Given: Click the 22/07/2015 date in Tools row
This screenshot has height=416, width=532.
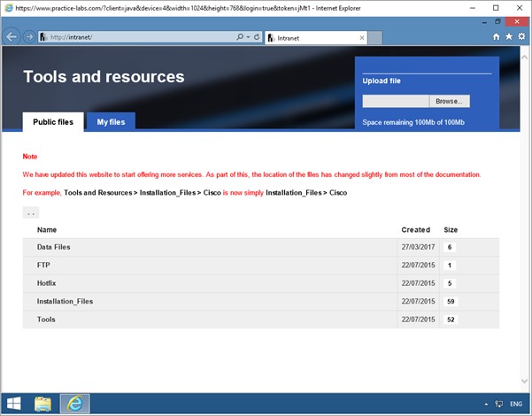Looking at the screenshot, I should (418, 320).
